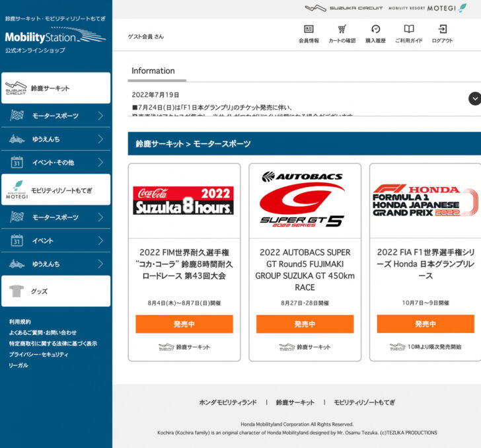Image resolution: width=481 pixels, height=448 pixels.
Task: Click 発売中 button for SUPER GT Round5
Action: 305,324
